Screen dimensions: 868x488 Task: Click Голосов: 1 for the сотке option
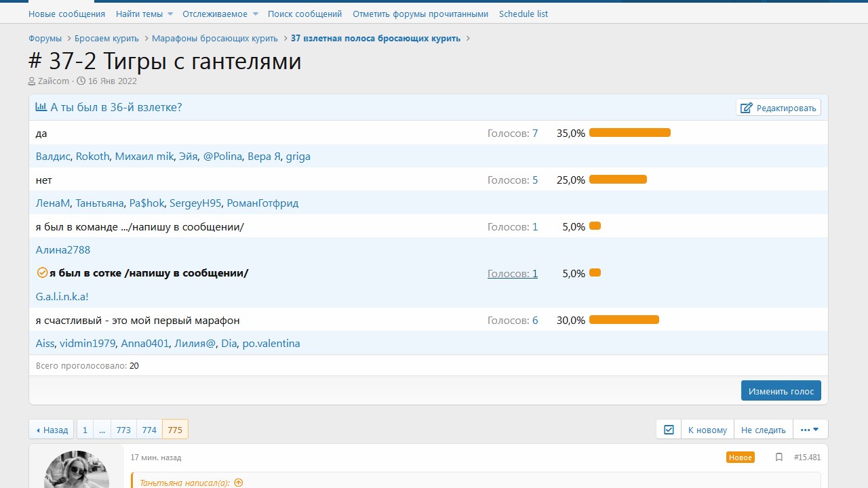pyautogui.click(x=513, y=274)
